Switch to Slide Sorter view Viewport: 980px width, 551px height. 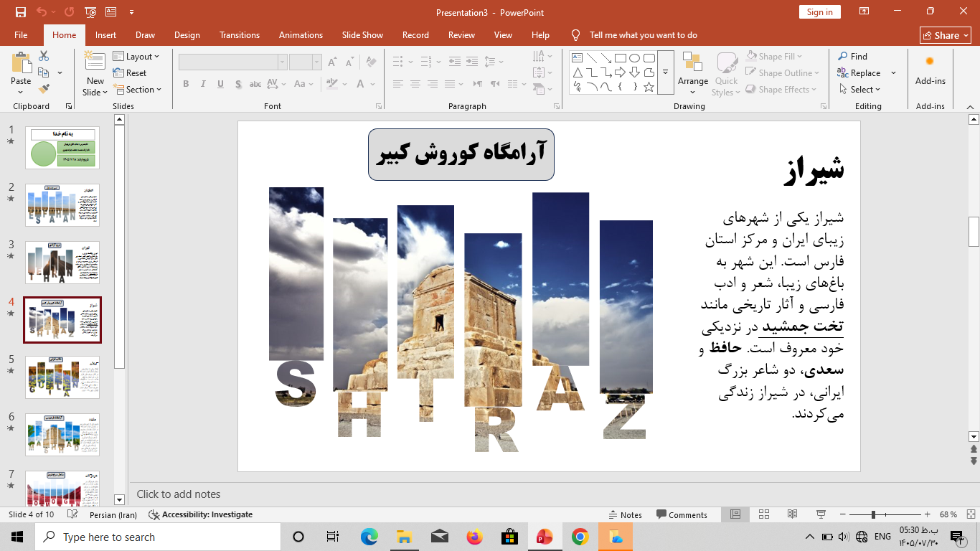763,514
